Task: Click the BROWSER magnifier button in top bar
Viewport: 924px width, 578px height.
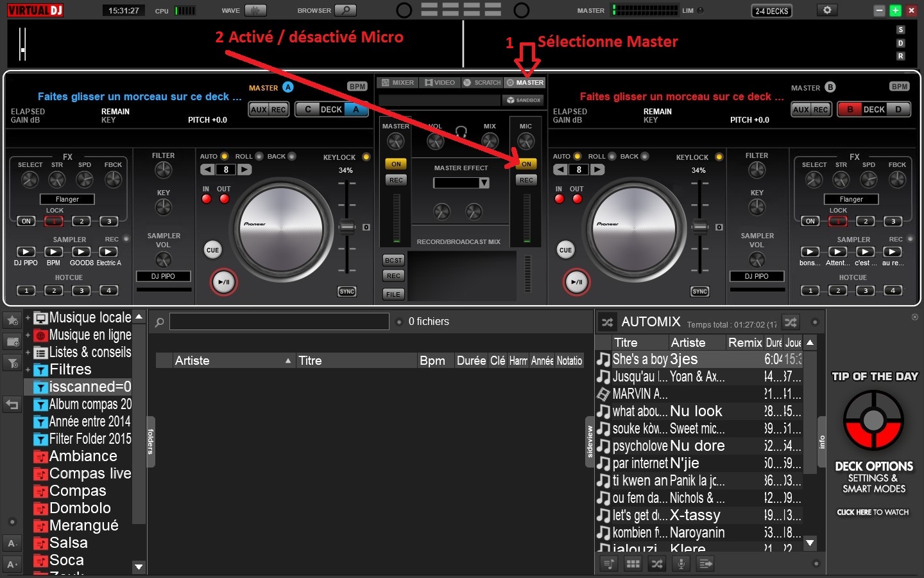Action: [x=346, y=10]
